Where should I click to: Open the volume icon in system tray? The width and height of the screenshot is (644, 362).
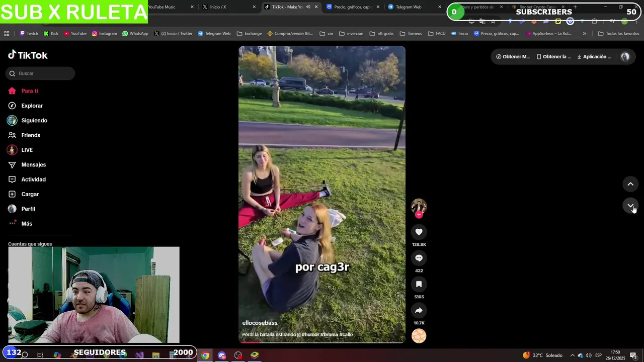588,355
